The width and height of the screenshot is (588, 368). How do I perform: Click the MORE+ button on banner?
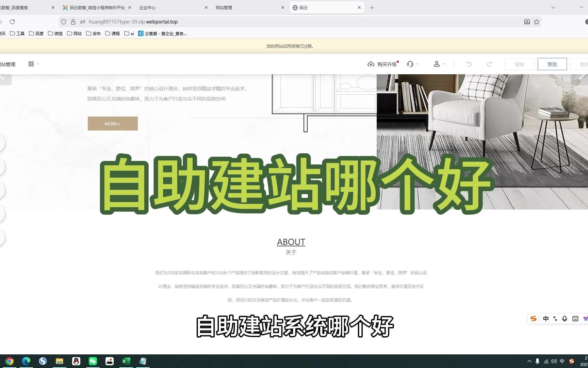click(x=113, y=124)
